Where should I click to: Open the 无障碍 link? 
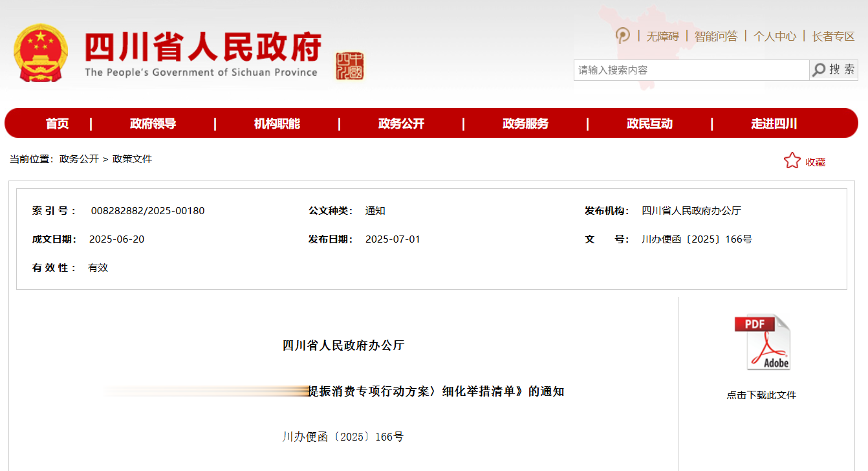coord(663,36)
